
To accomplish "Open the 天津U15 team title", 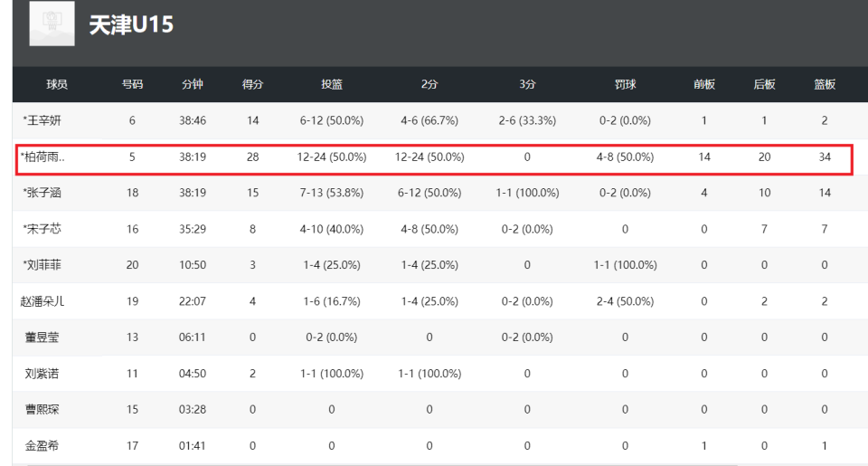I will tap(131, 25).
